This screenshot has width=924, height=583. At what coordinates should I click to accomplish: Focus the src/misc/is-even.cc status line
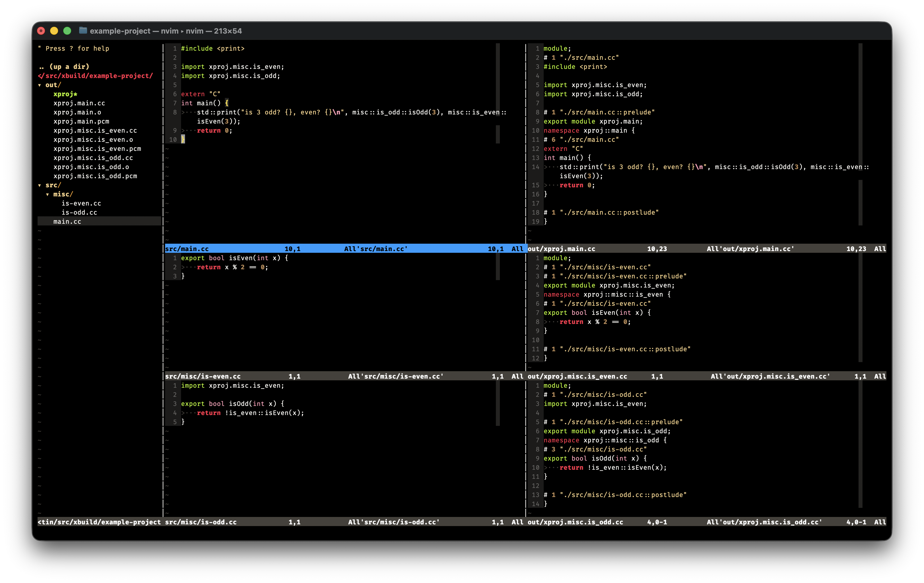pos(346,377)
